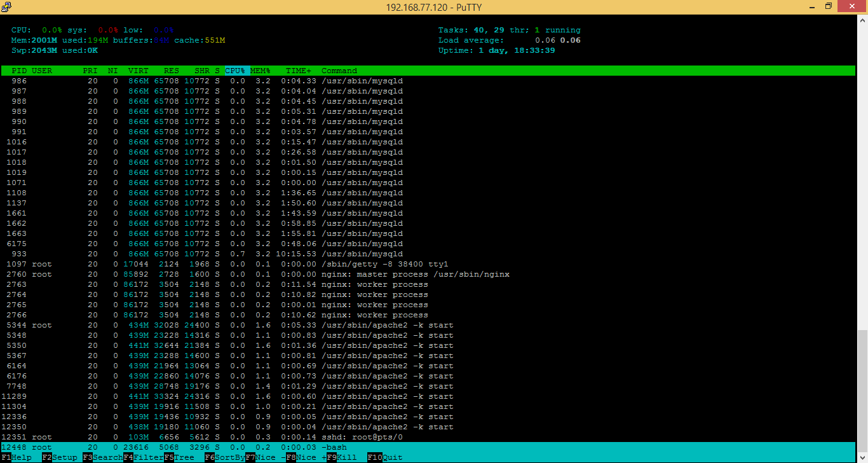Select the nginx master process row

click(254, 274)
